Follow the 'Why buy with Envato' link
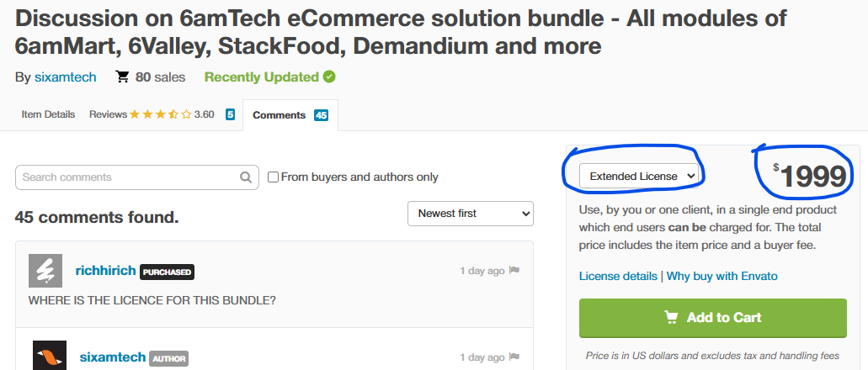The height and width of the screenshot is (370, 868). tap(722, 276)
